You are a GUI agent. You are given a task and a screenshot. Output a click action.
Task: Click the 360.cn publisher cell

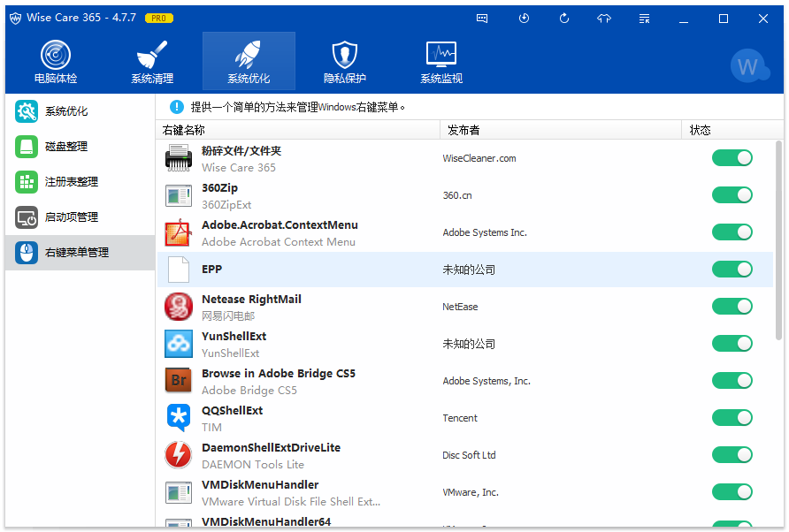point(457,195)
